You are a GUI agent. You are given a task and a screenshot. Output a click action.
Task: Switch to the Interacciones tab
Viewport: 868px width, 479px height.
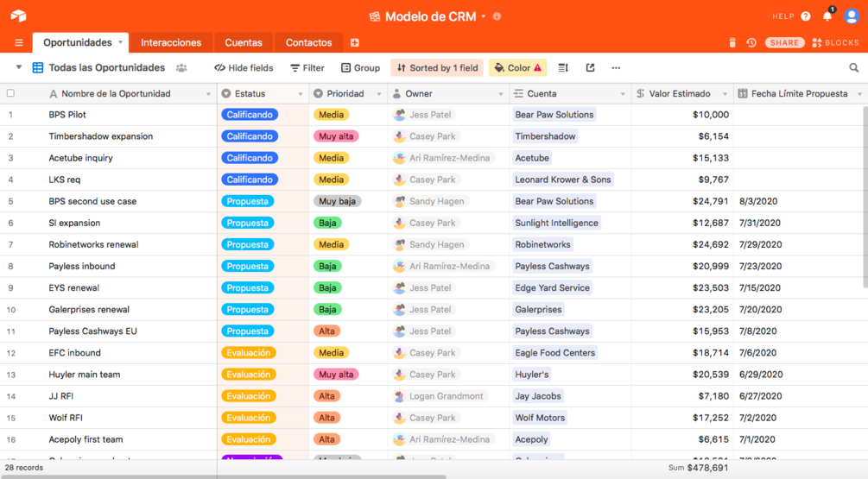(x=171, y=42)
